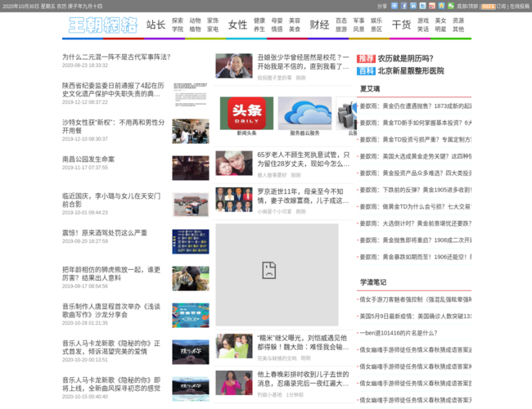The width and height of the screenshot is (532, 409).
Task: Click the orange RSS subscribe badge
Action: (489, 7)
